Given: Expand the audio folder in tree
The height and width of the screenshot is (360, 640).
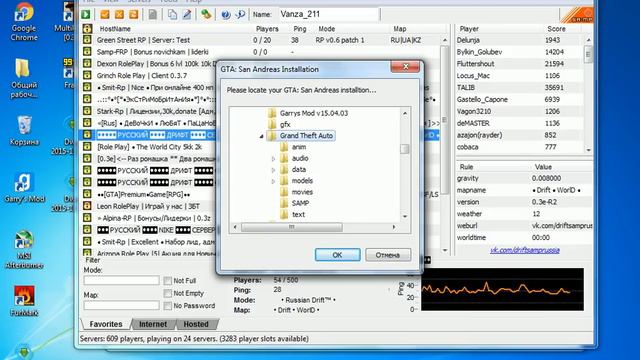Looking at the screenshot, I should 273,159.
